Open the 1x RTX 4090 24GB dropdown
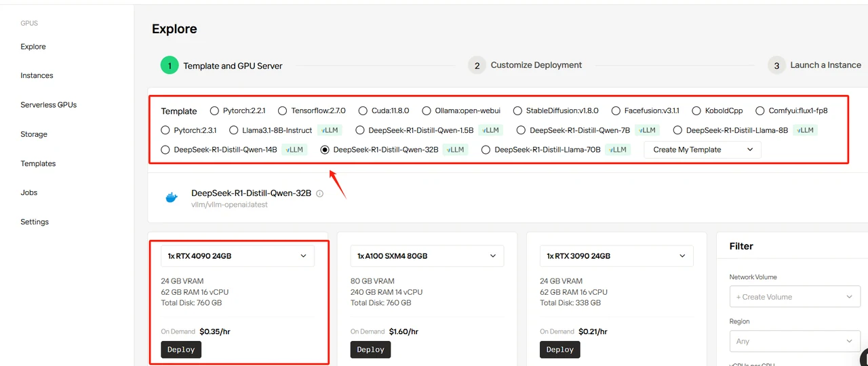868x366 pixels. coord(238,256)
